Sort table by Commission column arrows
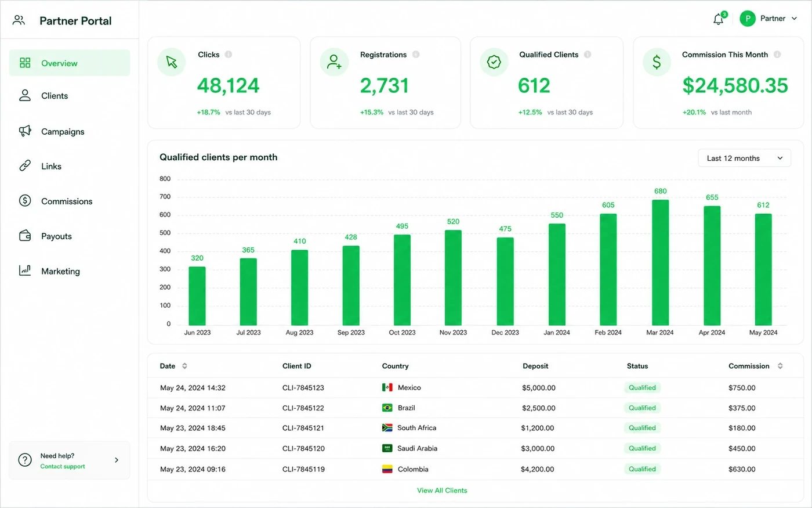This screenshot has width=812, height=508. tap(780, 366)
